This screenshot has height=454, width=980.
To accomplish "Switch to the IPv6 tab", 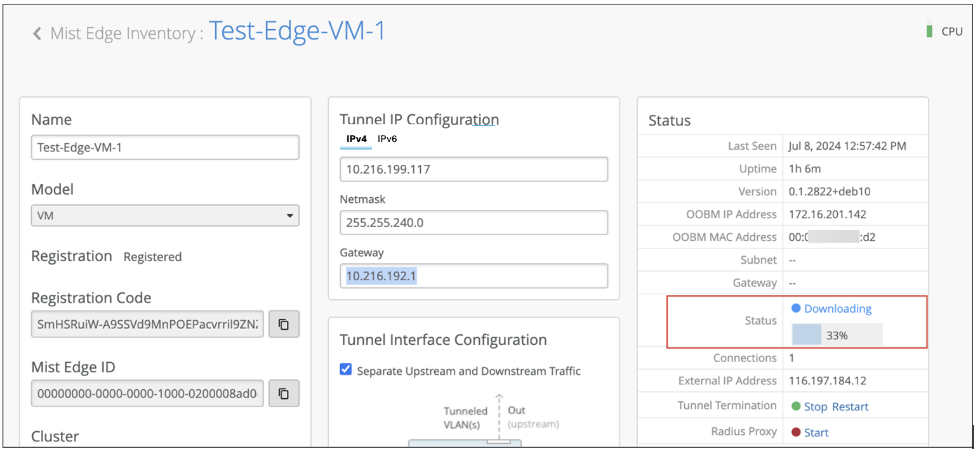I will point(387,138).
